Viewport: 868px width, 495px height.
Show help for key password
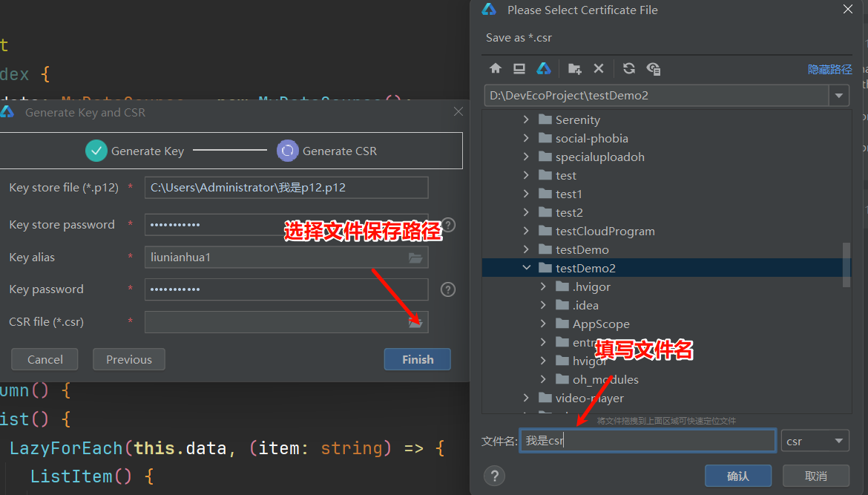(448, 289)
